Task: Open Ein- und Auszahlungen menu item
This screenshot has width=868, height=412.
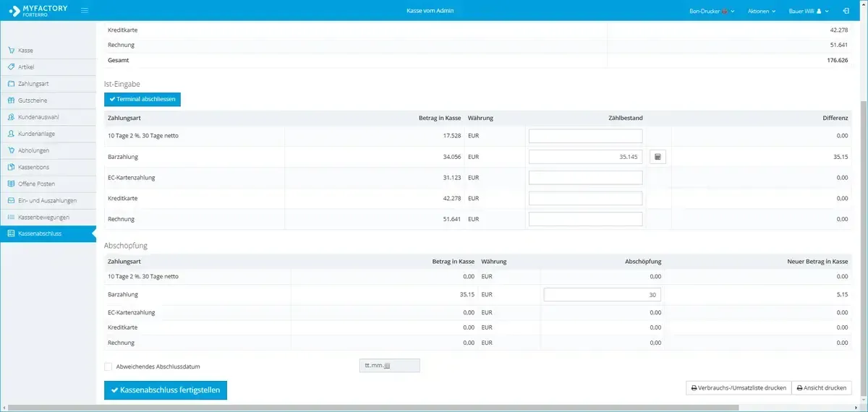Action: point(47,200)
